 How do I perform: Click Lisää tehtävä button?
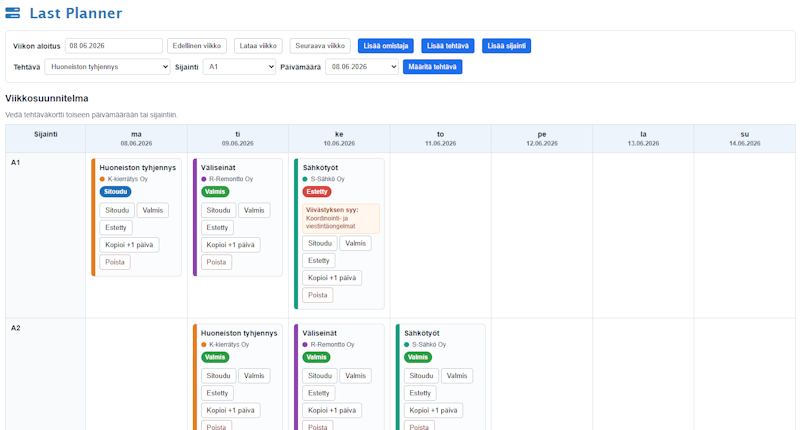tap(447, 46)
